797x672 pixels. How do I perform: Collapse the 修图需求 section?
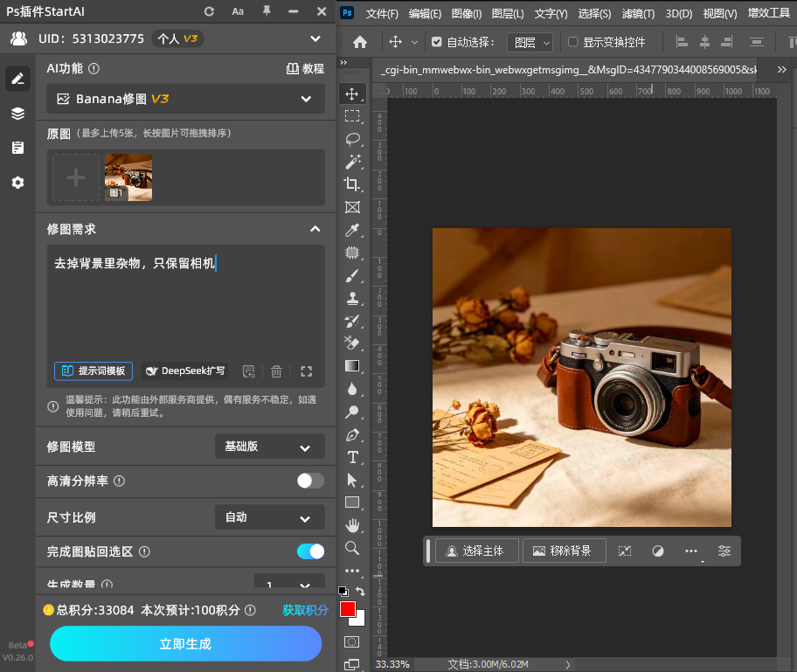coord(315,229)
